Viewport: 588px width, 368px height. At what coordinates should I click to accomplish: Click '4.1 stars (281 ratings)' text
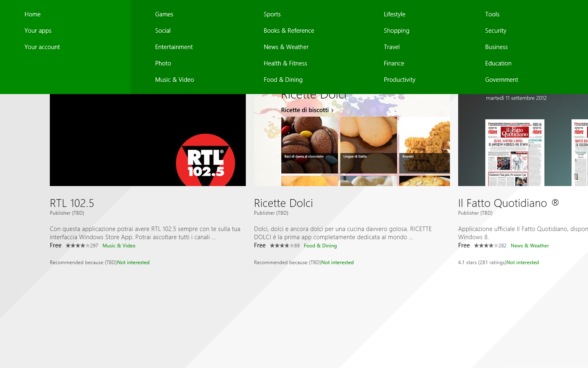(482, 263)
